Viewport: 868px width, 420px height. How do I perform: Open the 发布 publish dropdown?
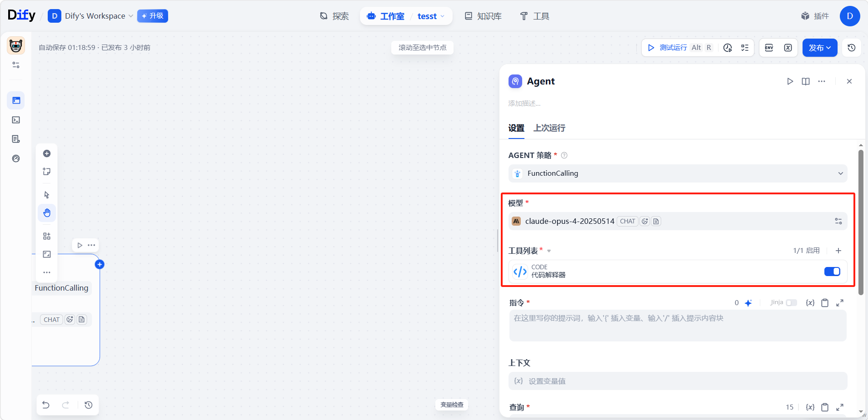click(820, 48)
